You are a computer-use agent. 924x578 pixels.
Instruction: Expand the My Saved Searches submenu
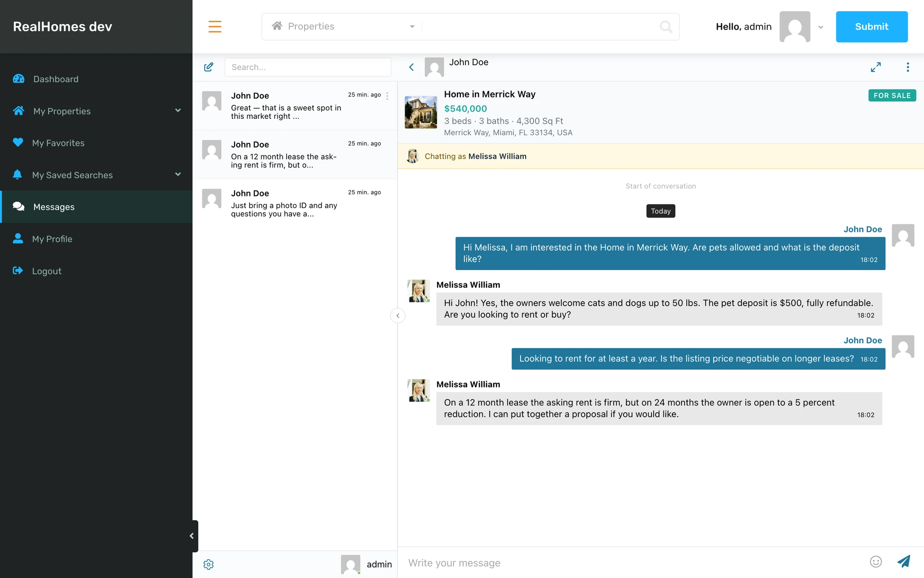tap(178, 174)
